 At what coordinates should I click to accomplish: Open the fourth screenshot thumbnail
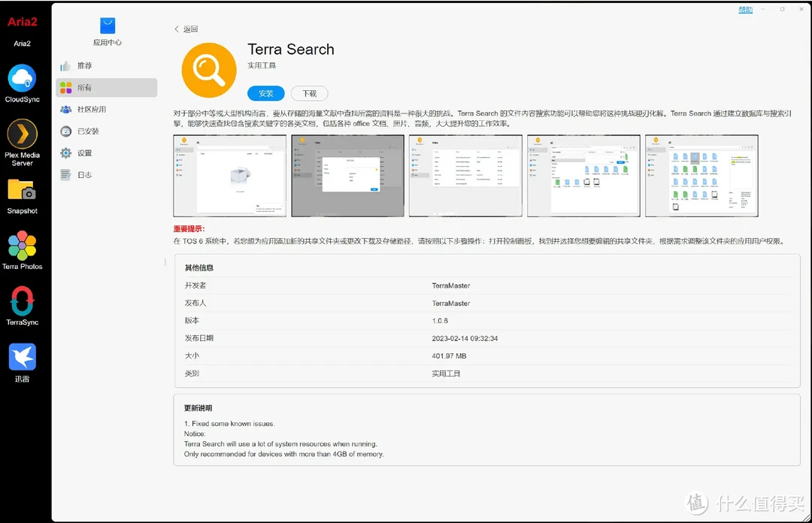[x=583, y=176]
